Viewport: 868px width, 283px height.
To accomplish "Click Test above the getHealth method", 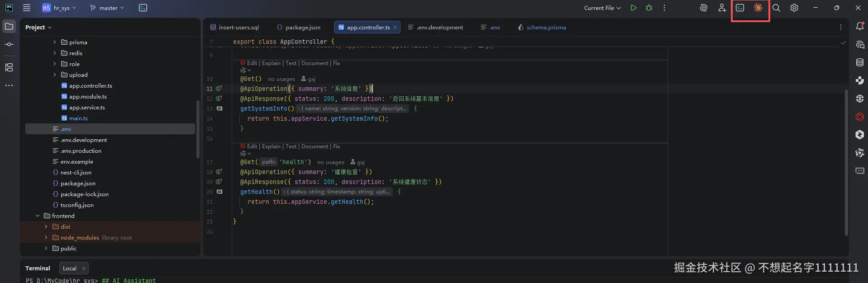I will [291, 146].
